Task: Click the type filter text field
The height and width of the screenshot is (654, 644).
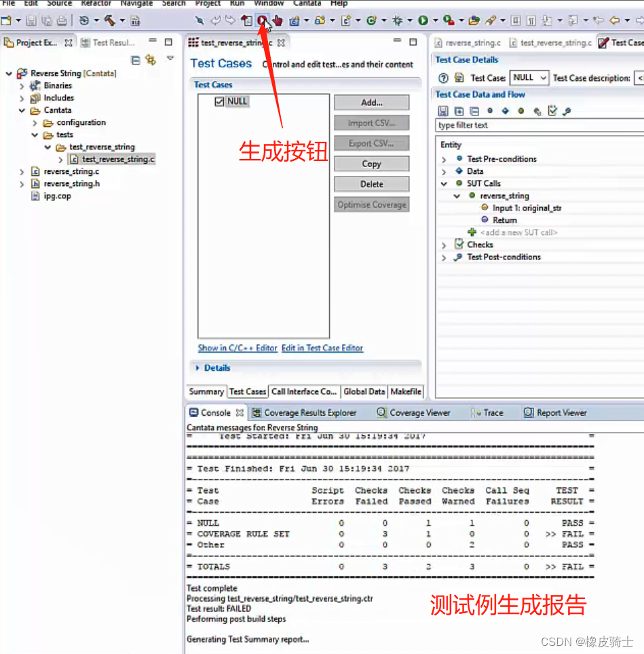Action: click(539, 125)
